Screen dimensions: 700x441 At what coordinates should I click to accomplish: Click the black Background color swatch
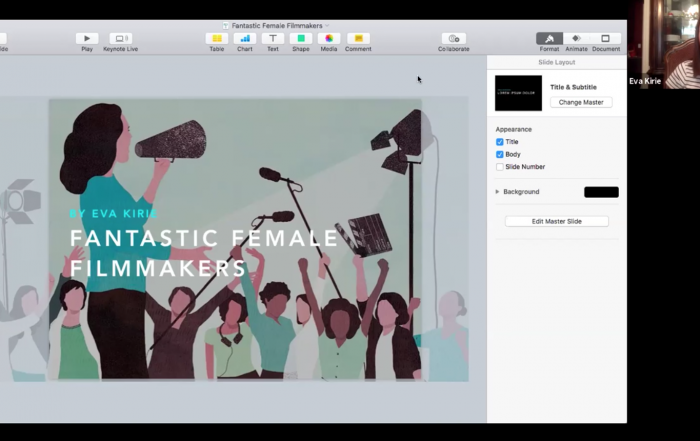601,192
